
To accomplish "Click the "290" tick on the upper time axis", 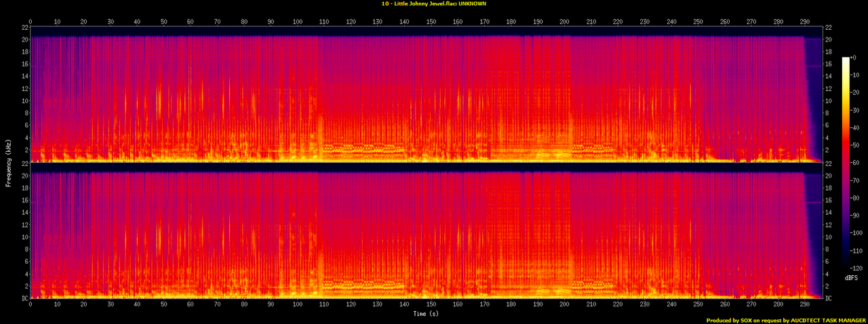I will click(x=805, y=22).
